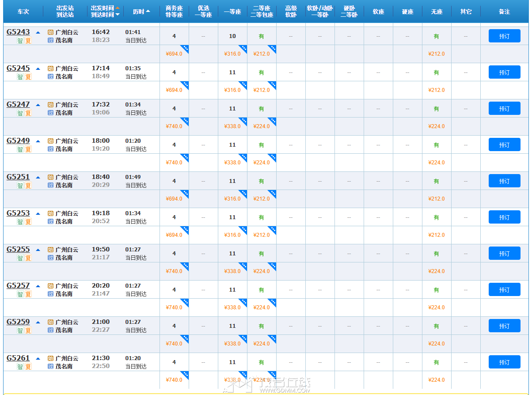
Task: Book train G5245 with 预订 button
Action: 504,72
